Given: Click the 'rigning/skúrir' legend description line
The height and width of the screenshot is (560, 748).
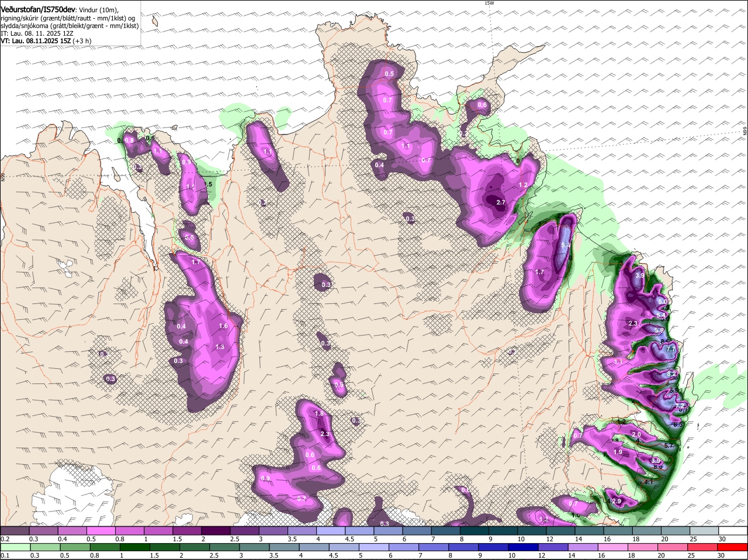Looking at the screenshot, I should (x=68, y=18).
